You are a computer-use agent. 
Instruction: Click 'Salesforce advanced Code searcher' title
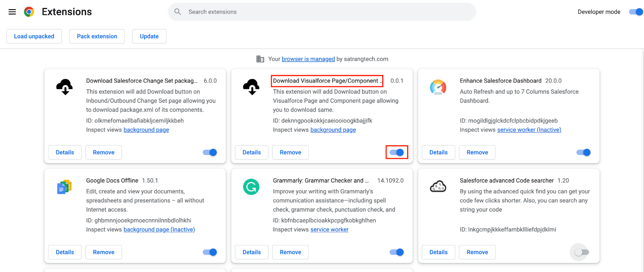[507, 180]
